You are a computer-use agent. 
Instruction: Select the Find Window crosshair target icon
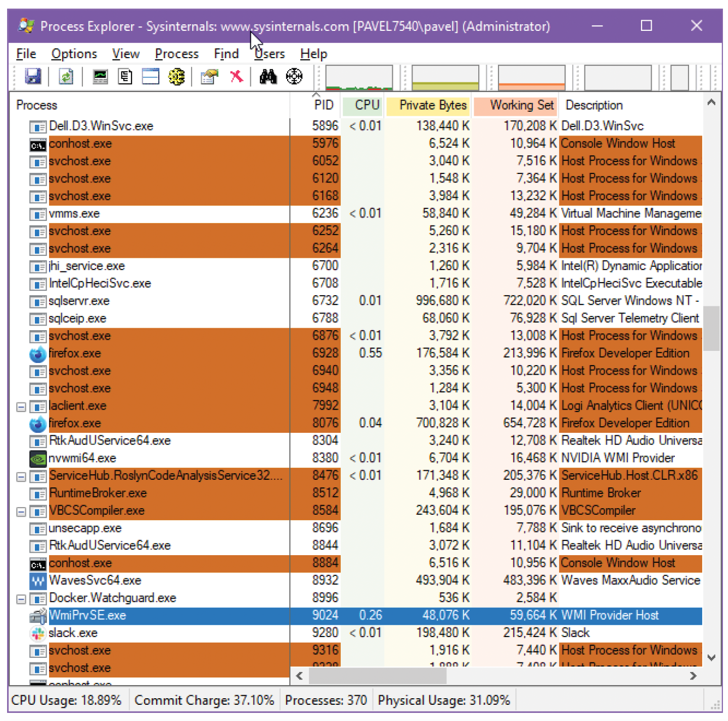click(294, 77)
